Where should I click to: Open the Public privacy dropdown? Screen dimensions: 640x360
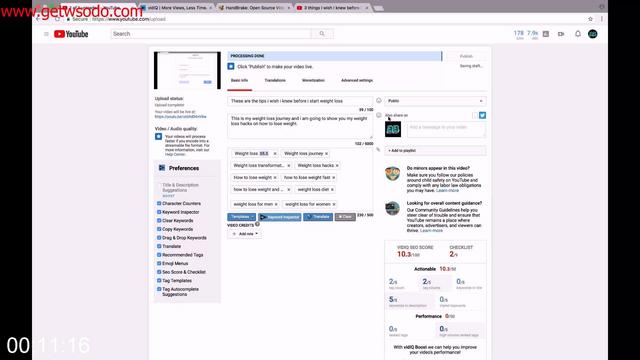(435, 101)
